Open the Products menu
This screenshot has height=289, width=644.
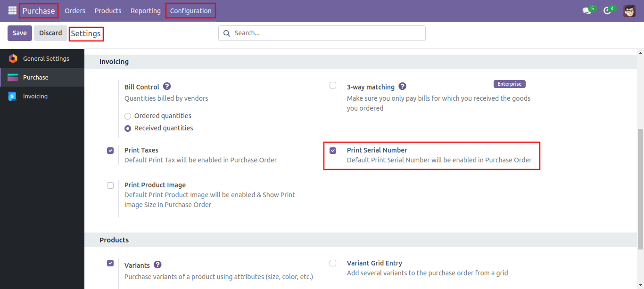click(108, 11)
